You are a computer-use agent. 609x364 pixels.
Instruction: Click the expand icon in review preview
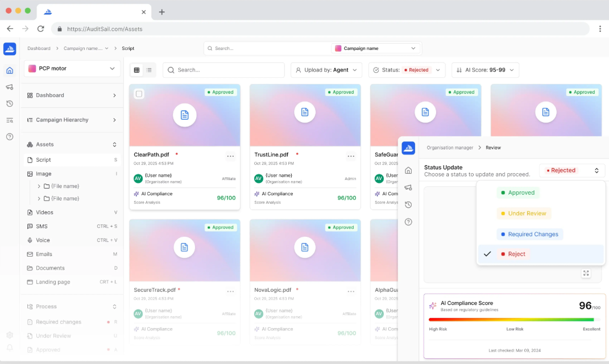[586, 273]
